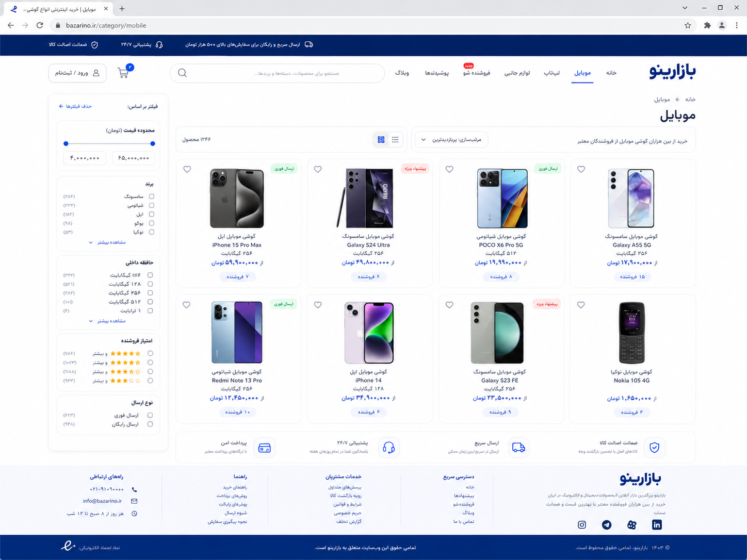Open the Instagram footer icon
The image size is (747, 560).
(582, 525)
